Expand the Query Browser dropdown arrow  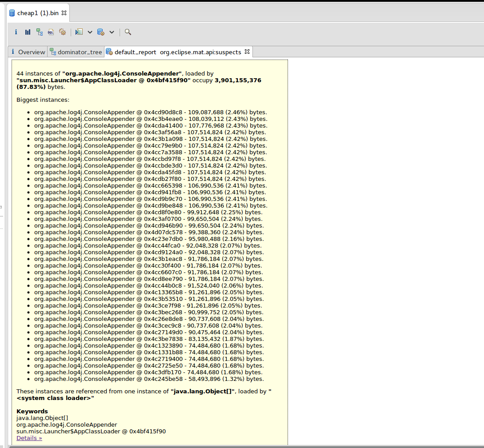coord(112,32)
